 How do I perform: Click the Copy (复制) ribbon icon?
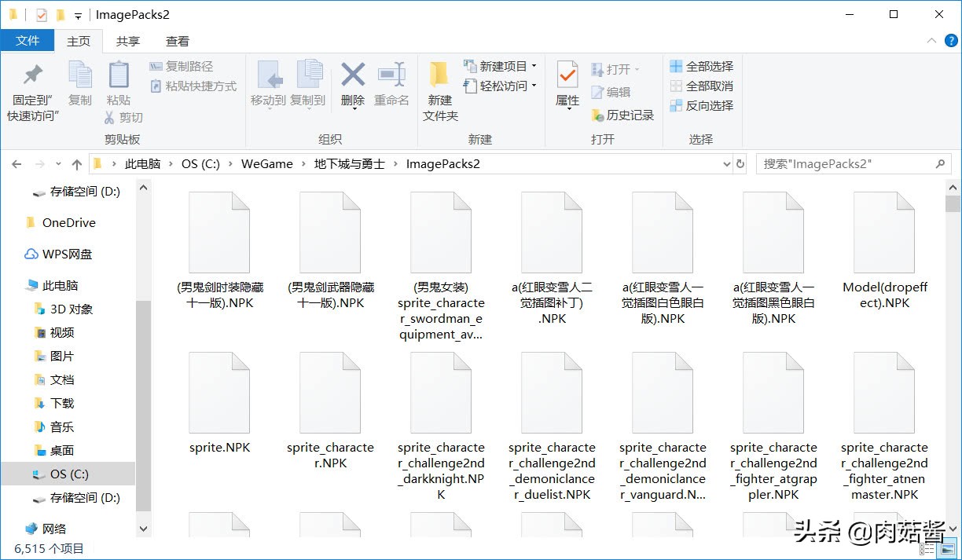(79, 75)
